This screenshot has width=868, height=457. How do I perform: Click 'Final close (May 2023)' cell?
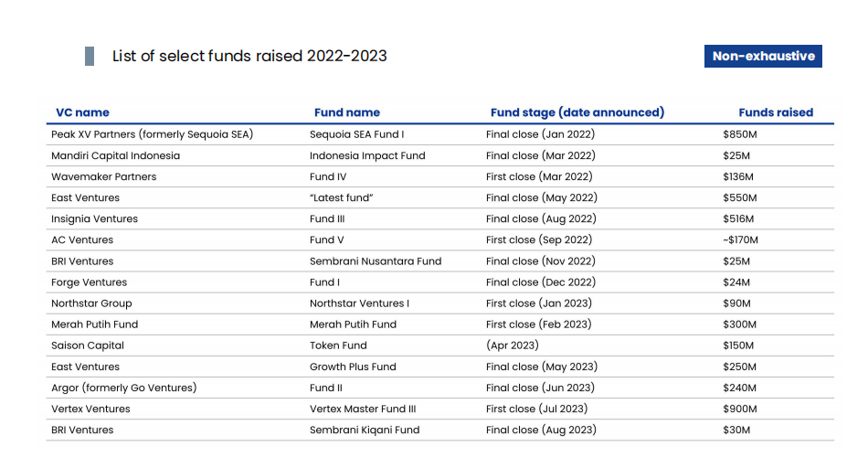tap(542, 367)
